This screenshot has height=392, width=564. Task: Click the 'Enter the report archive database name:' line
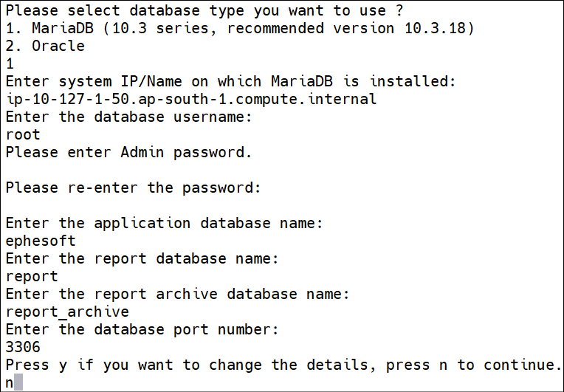tap(177, 294)
